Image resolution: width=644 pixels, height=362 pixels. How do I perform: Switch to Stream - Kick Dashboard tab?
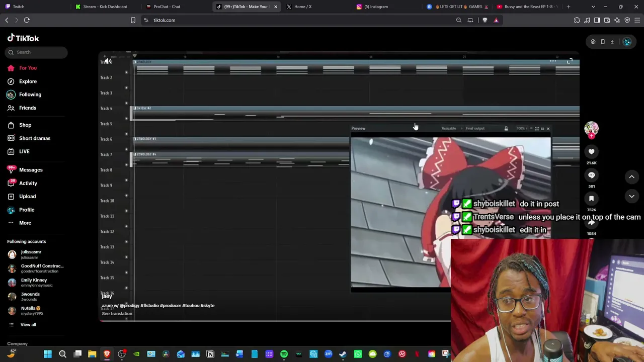point(105,7)
